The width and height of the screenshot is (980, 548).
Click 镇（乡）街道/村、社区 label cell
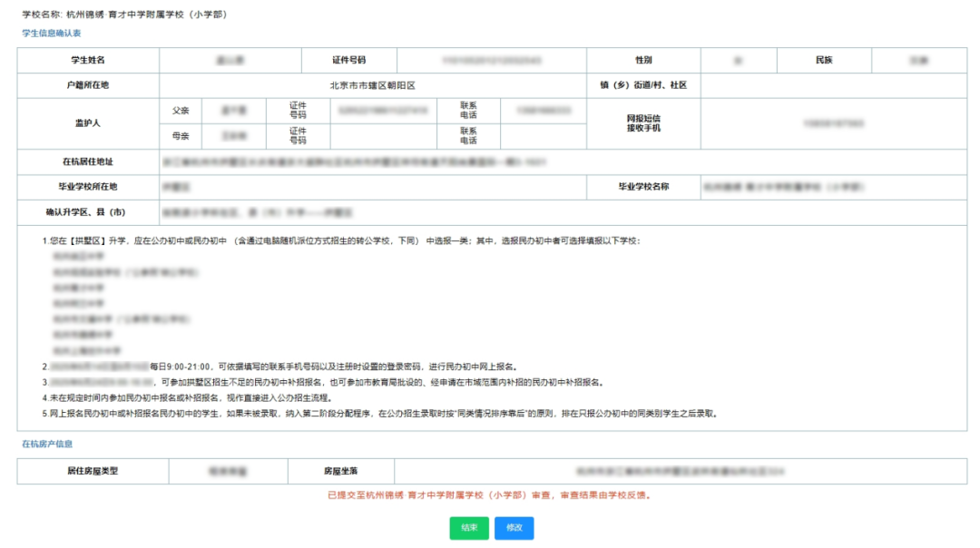coord(643,85)
